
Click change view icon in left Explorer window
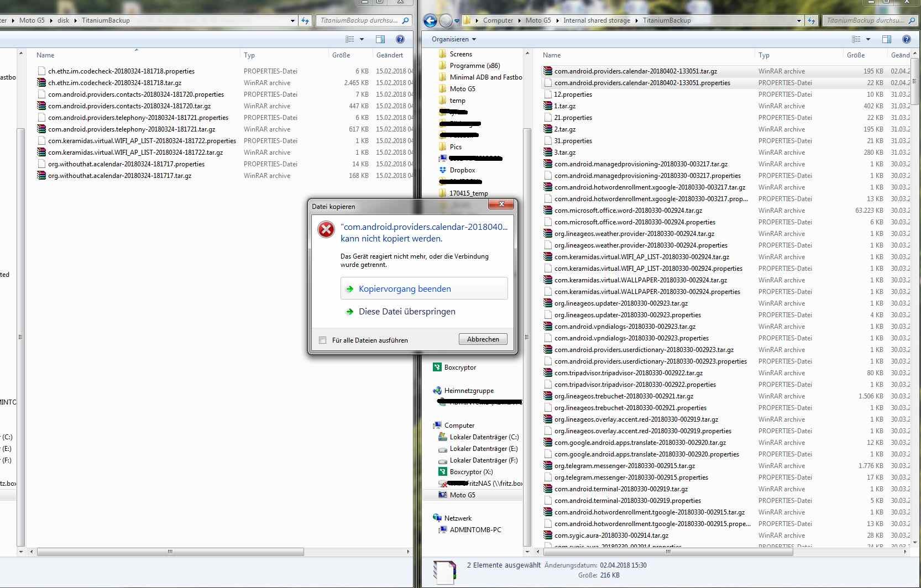349,39
